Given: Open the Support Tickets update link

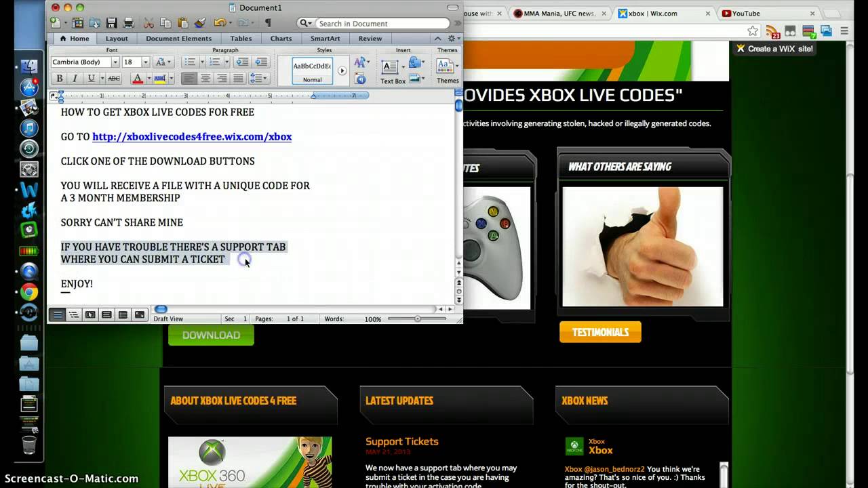Looking at the screenshot, I should (x=402, y=441).
